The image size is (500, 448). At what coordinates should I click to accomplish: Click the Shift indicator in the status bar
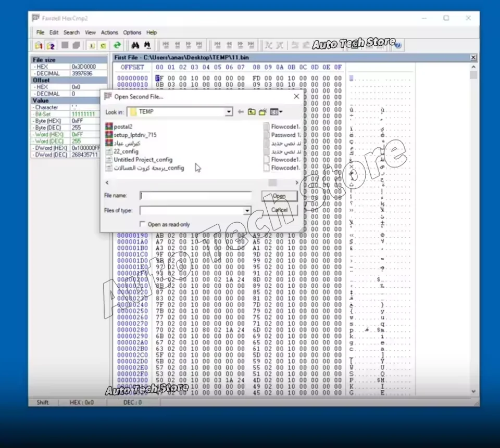[42, 402]
